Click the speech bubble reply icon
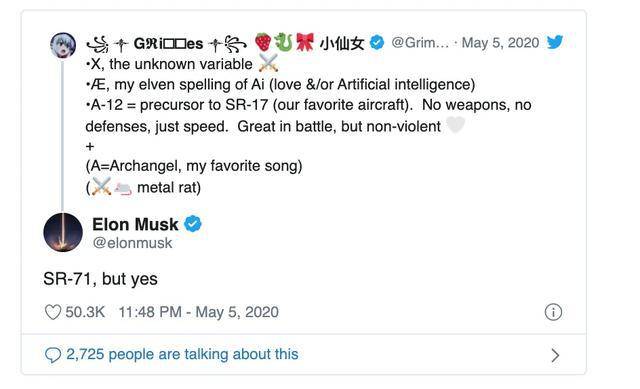This screenshot has width=640, height=389. click(x=53, y=355)
